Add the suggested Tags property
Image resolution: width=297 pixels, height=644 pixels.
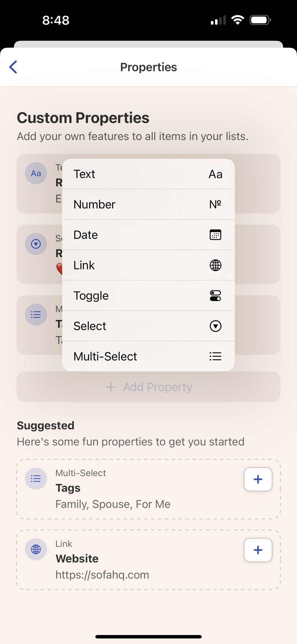[x=258, y=479]
